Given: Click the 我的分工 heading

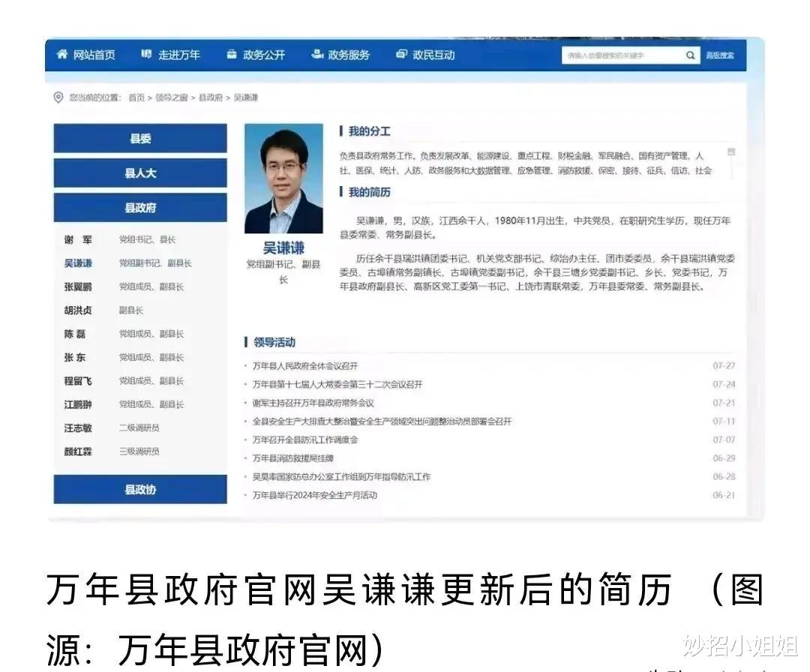Looking at the screenshot, I should click(x=369, y=132).
